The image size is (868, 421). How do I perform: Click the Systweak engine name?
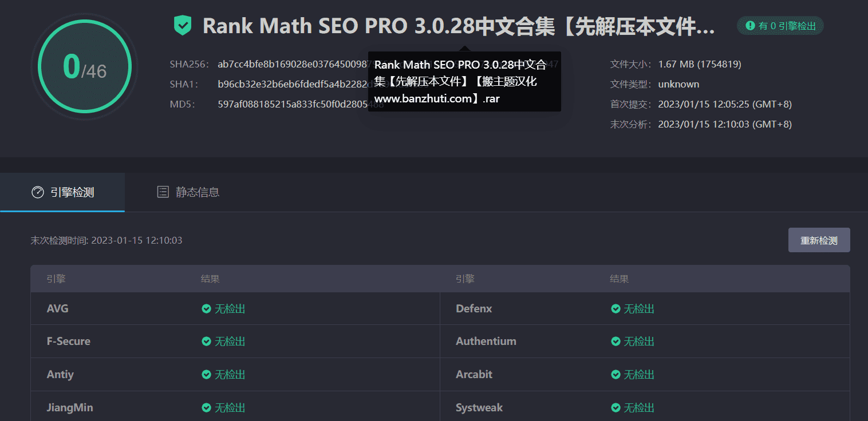479,408
